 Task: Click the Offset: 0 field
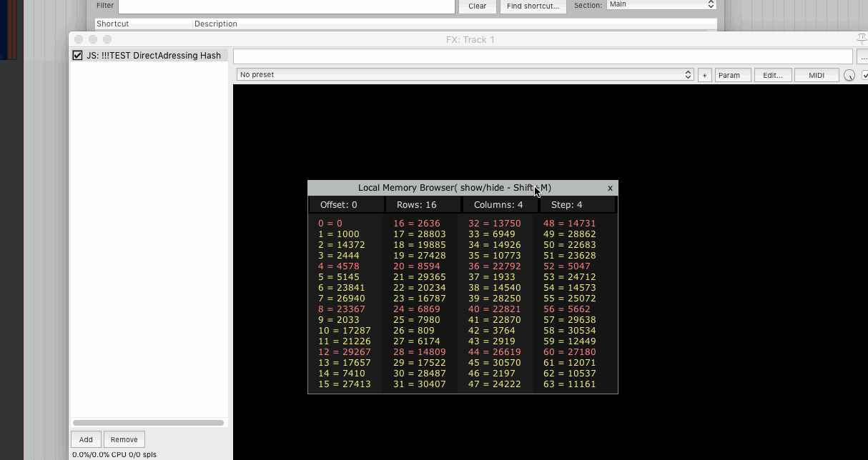coord(345,205)
